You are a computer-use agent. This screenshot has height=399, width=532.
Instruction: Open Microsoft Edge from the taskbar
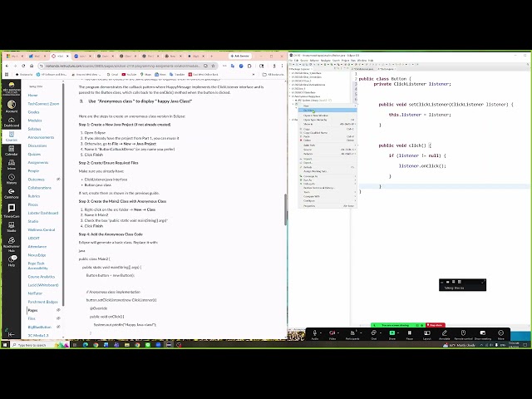[85, 345]
